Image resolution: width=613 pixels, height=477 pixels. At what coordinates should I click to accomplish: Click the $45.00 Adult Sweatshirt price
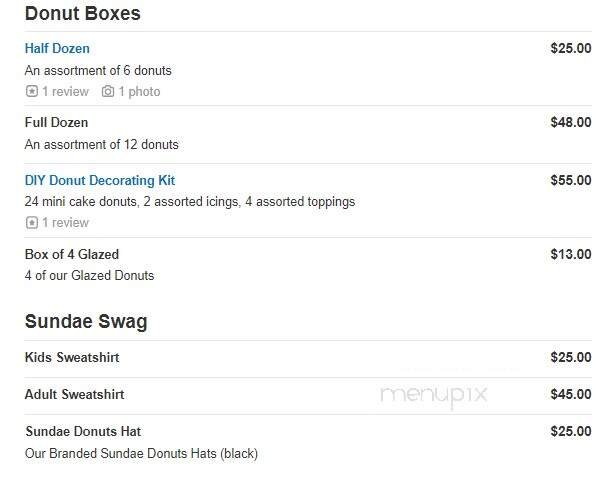tap(570, 395)
